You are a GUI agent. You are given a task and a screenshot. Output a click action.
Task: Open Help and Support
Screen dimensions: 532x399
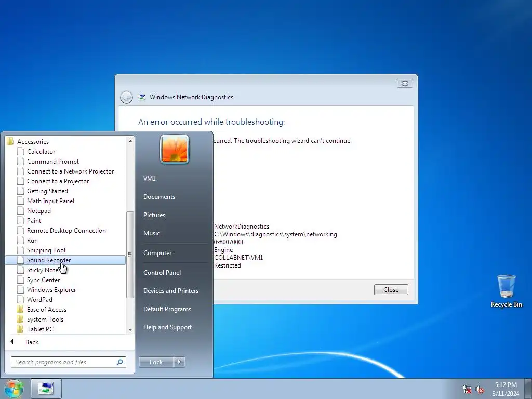pos(168,327)
